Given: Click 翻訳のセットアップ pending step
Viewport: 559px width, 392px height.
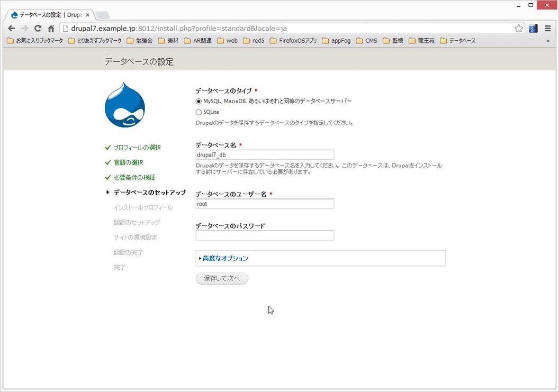Looking at the screenshot, I should pyautogui.click(x=137, y=222).
